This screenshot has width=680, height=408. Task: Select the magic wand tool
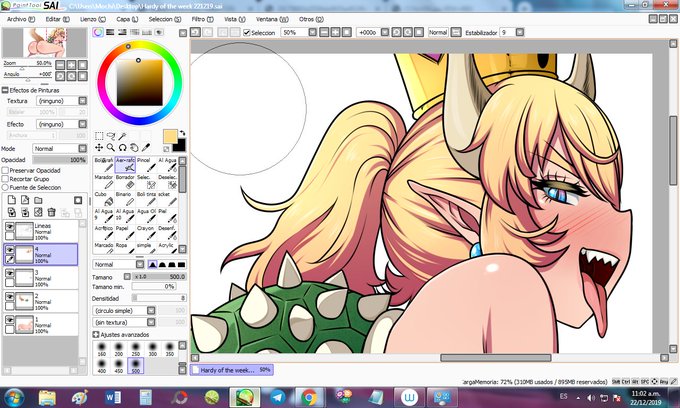click(x=123, y=137)
